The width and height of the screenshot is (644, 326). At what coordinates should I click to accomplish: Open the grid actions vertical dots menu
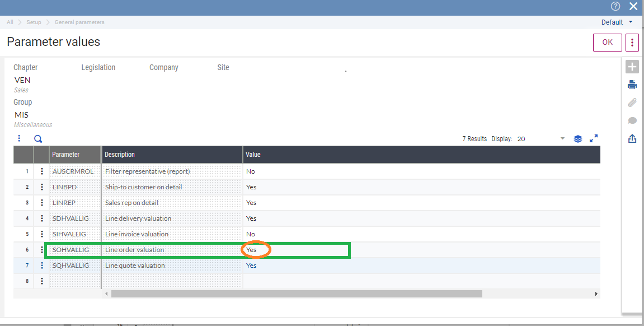pos(19,138)
